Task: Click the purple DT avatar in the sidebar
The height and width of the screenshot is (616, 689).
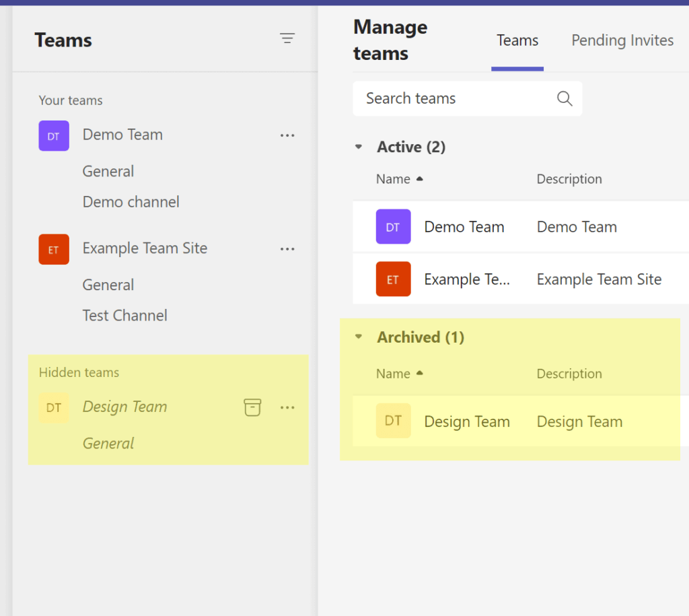Action: click(x=54, y=136)
